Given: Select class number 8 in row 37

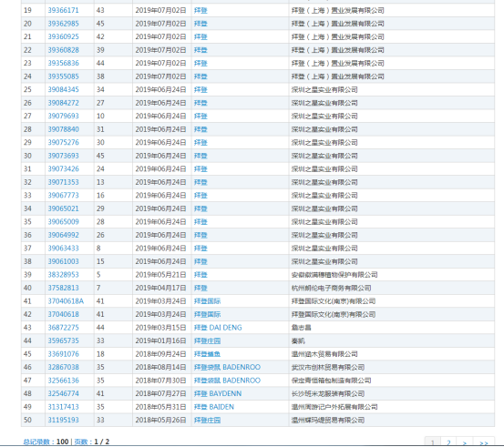Looking at the screenshot, I should click(x=98, y=249).
